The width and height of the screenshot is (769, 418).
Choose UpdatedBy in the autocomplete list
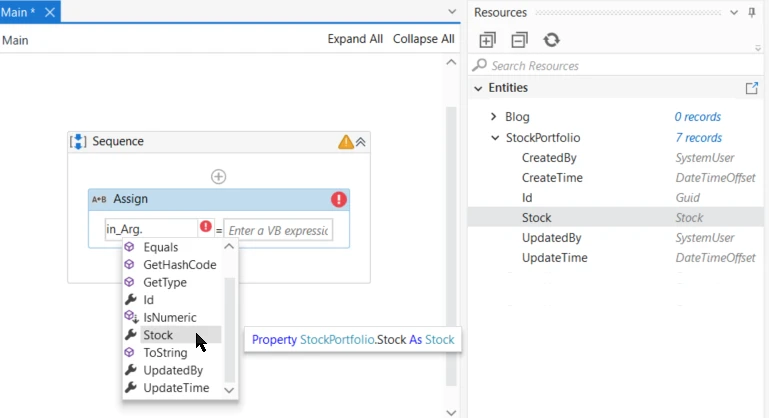pos(172,370)
